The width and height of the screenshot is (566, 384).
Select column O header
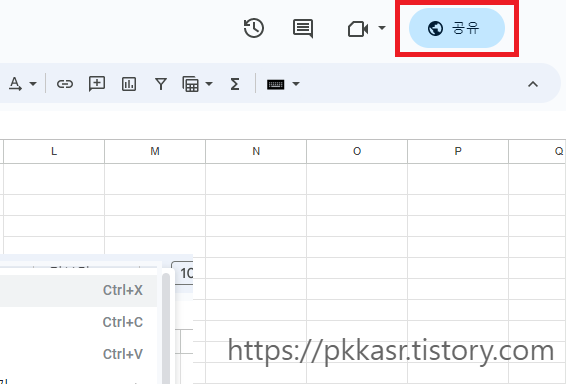[x=357, y=151]
